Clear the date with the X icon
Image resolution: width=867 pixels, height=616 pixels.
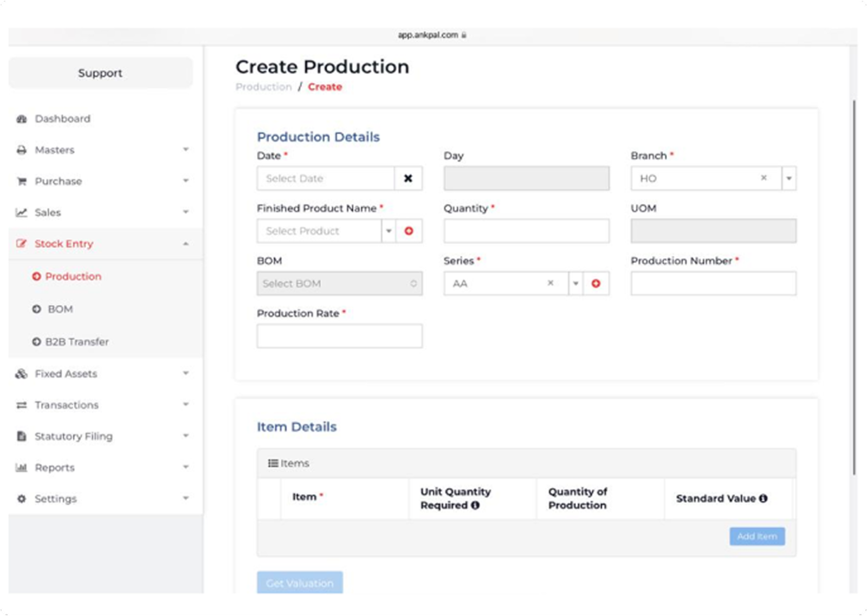[x=408, y=178]
